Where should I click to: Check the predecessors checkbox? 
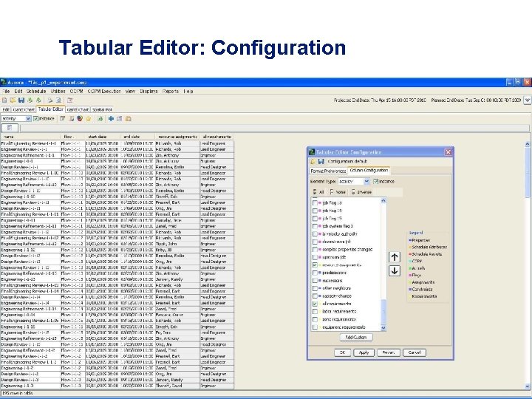315,273
